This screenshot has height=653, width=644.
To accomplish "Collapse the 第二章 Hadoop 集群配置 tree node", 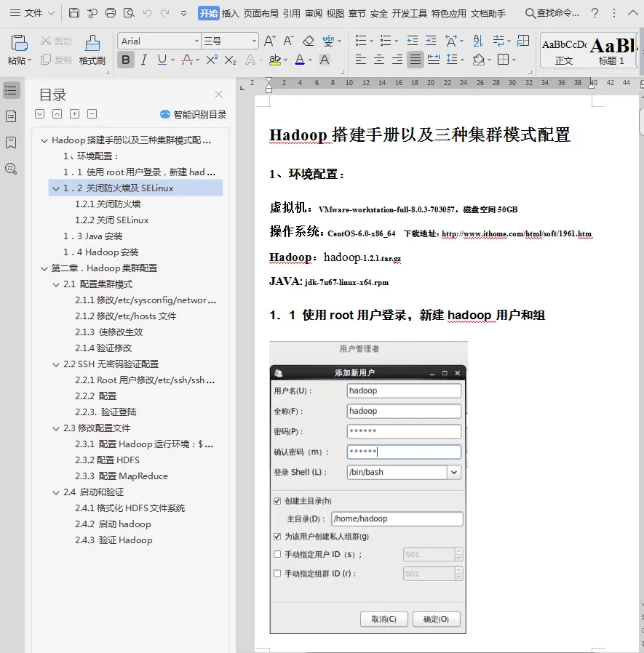I will tap(45, 268).
